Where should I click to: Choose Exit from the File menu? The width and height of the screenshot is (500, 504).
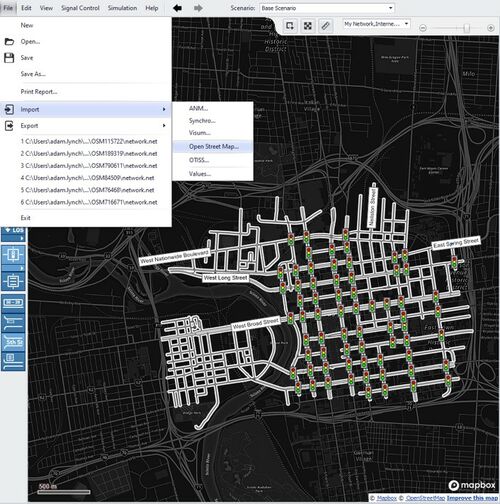coord(86,218)
